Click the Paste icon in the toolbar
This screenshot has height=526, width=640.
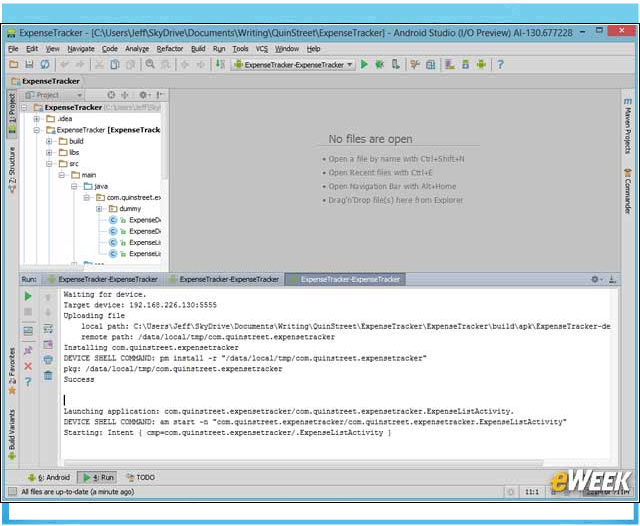(131, 64)
